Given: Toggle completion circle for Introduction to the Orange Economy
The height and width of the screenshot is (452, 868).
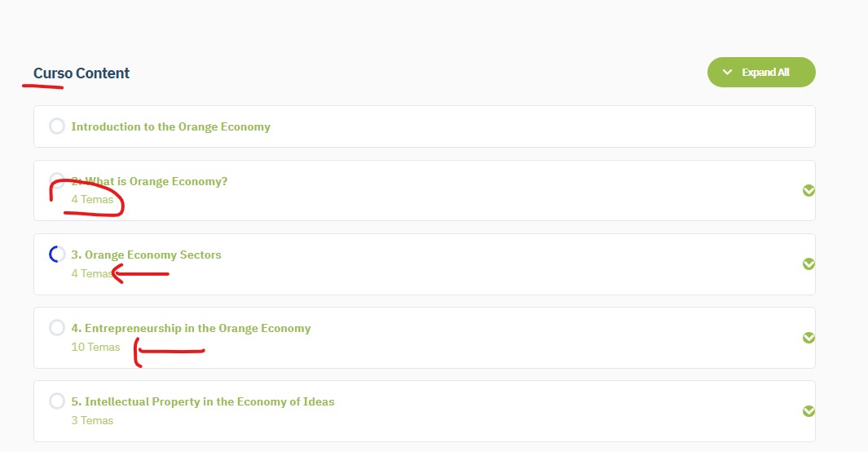Looking at the screenshot, I should pyautogui.click(x=57, y=126).
